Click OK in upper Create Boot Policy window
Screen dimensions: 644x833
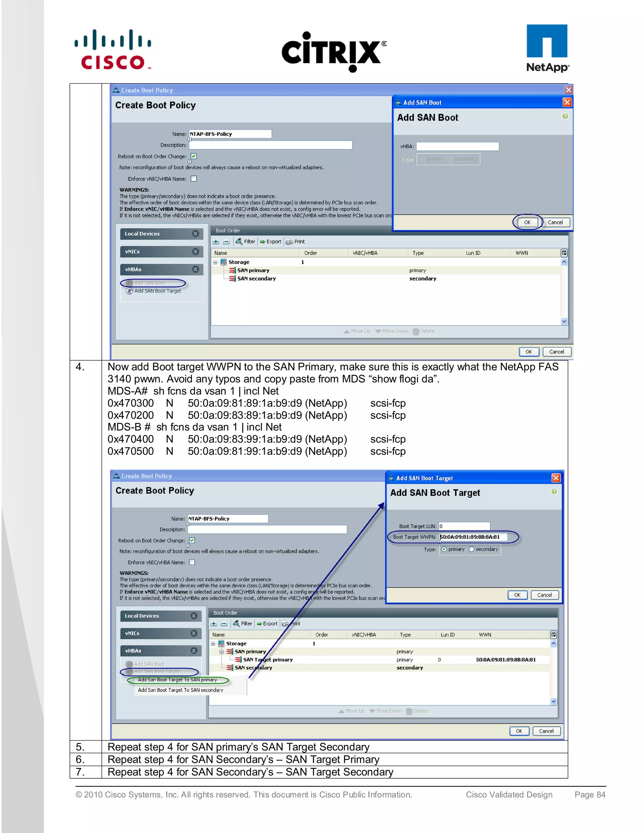529,352
